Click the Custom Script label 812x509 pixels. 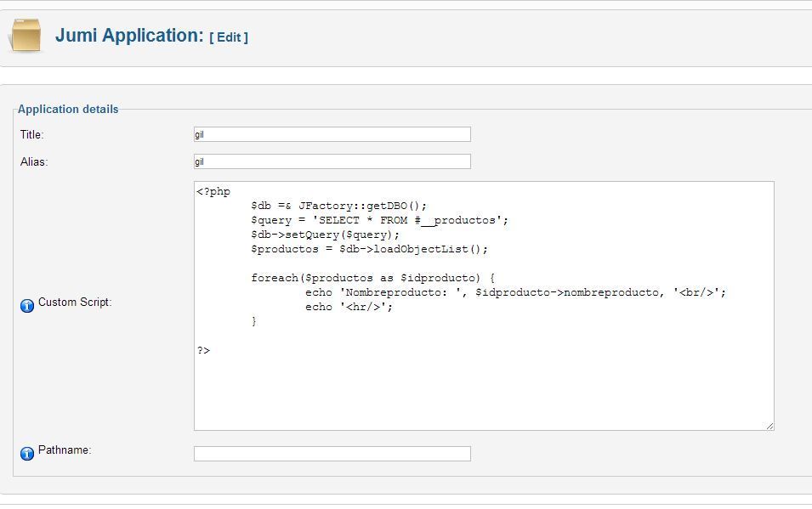coord(75,302)
